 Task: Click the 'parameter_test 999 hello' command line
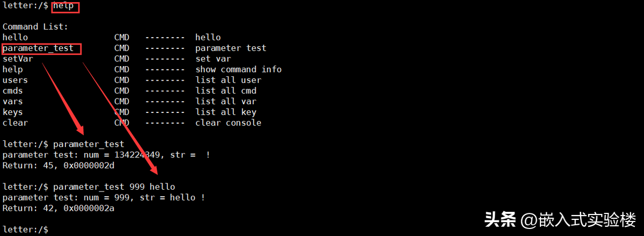coord(114,187)
